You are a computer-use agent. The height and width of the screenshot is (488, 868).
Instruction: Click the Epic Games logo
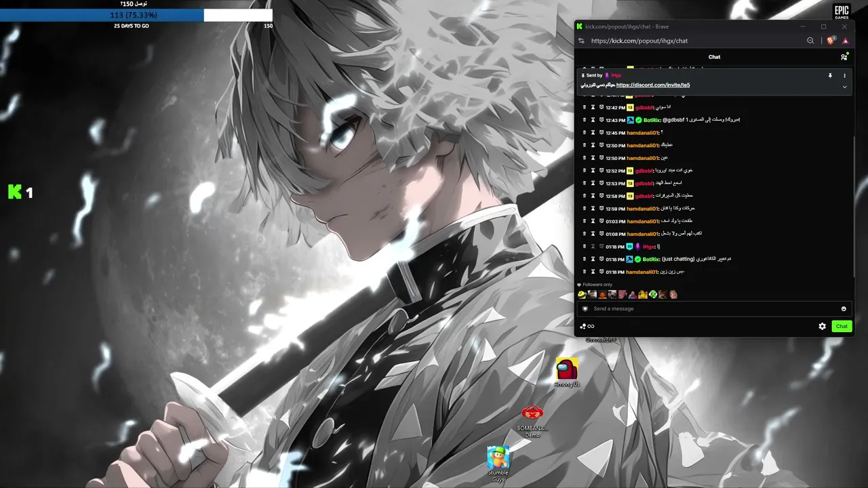842,12
